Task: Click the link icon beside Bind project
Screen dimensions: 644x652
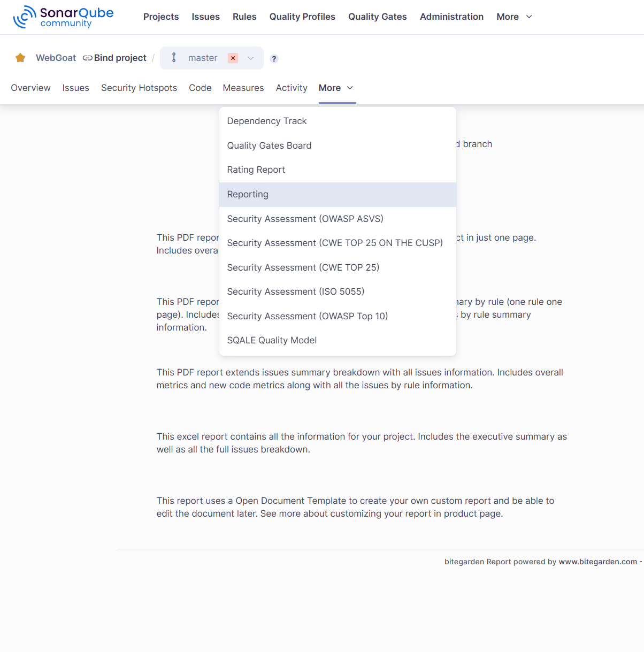Action: tap(87, 58)
